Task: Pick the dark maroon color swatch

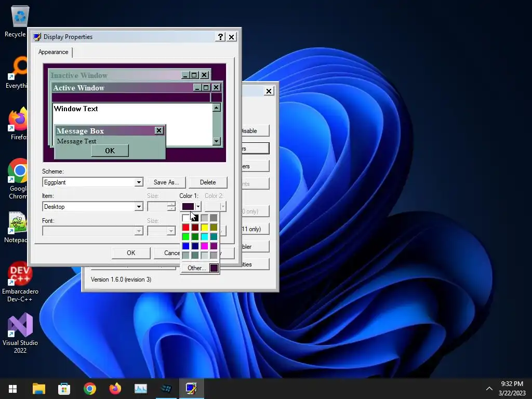Action: tap(195, 228)
